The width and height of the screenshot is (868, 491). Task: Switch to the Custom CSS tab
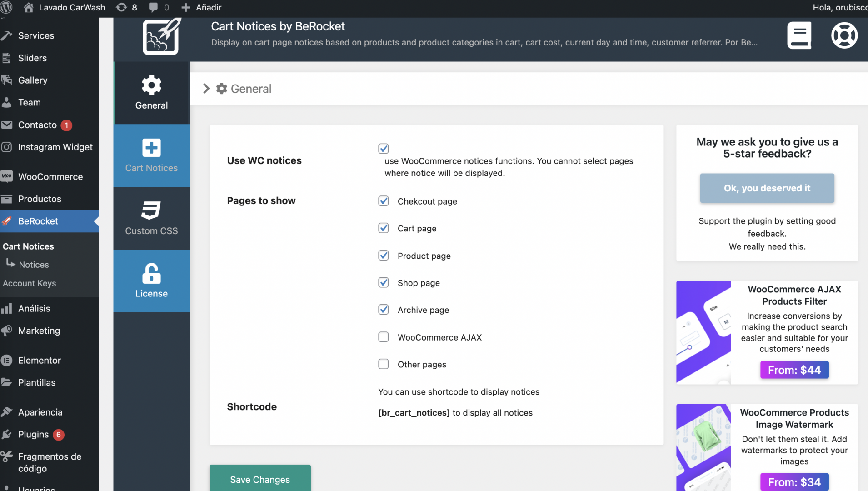151,219
